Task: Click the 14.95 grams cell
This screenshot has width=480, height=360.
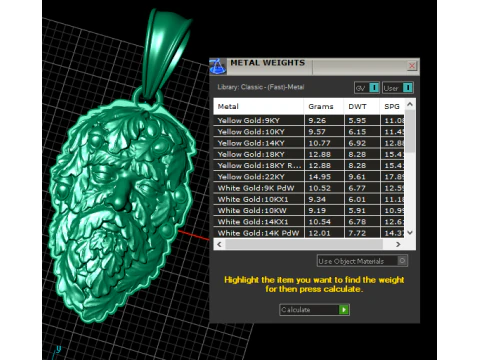Action: (x=324, y=177)
